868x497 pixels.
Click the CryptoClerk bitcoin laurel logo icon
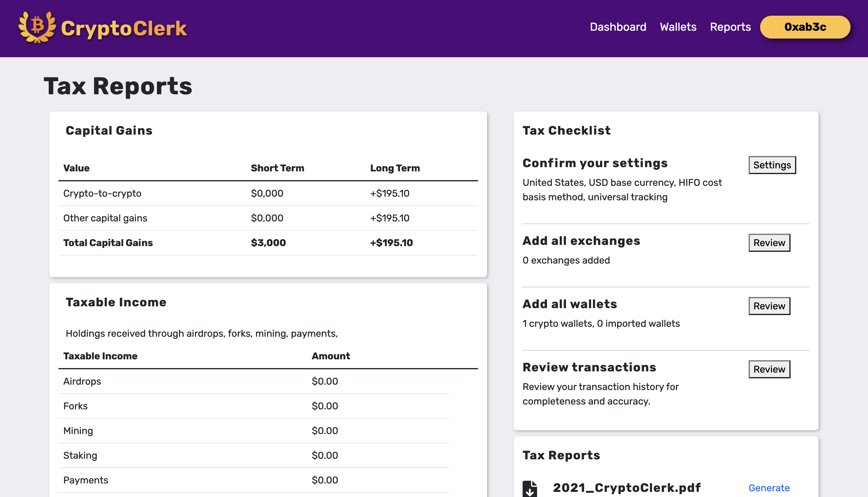click(37, 27)
